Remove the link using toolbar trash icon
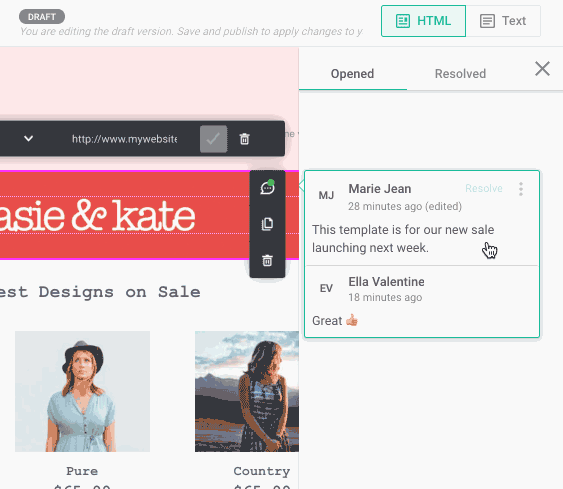This screenshot has height=489, width=563. click(245, 139)
